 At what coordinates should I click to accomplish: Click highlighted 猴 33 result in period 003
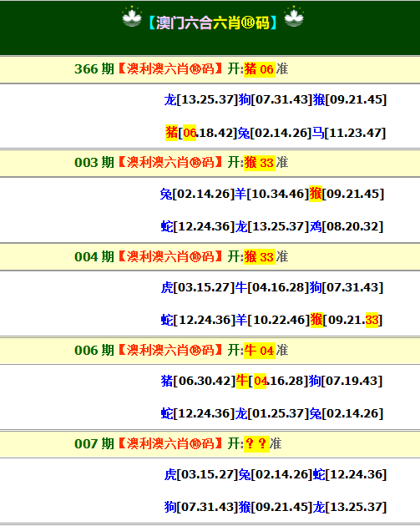[260, 163]
